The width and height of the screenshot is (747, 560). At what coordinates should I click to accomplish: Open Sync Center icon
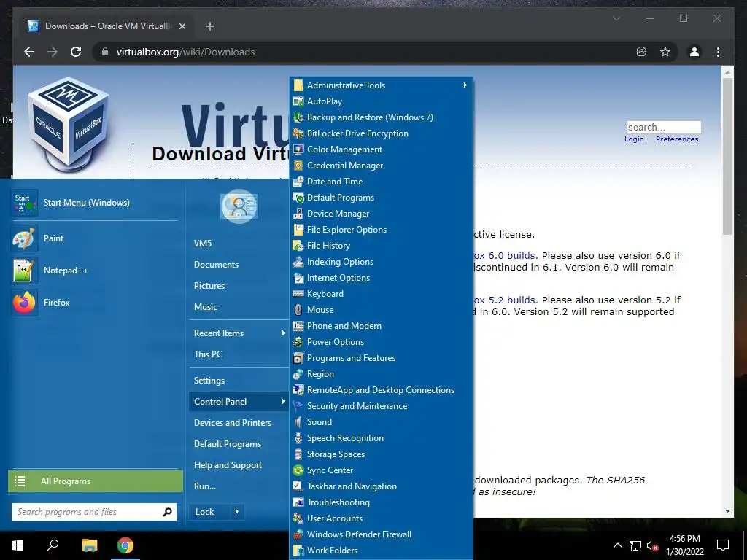pyautogui.click(x=298, y=470)
